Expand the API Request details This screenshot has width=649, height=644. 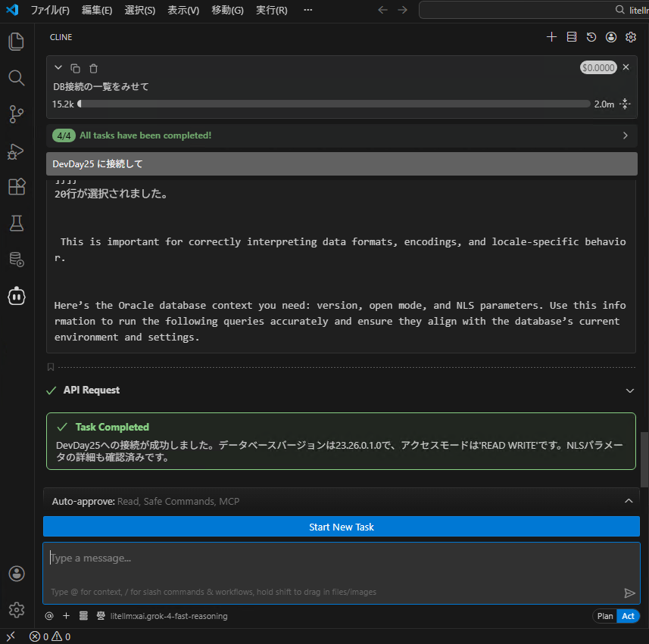coord(629,390)
